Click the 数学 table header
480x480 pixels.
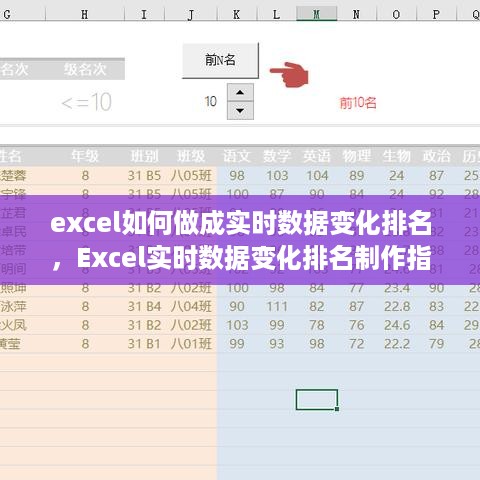tap(276, 156)
